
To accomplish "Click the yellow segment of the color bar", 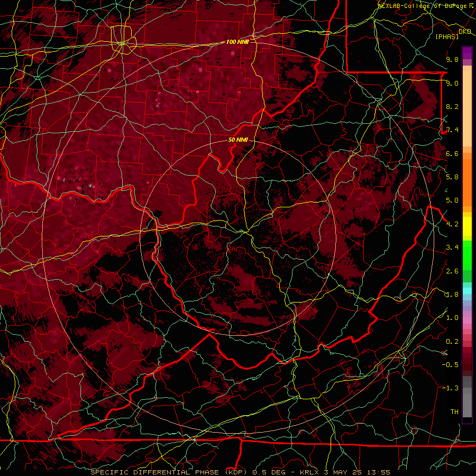I will coord(467,226).
